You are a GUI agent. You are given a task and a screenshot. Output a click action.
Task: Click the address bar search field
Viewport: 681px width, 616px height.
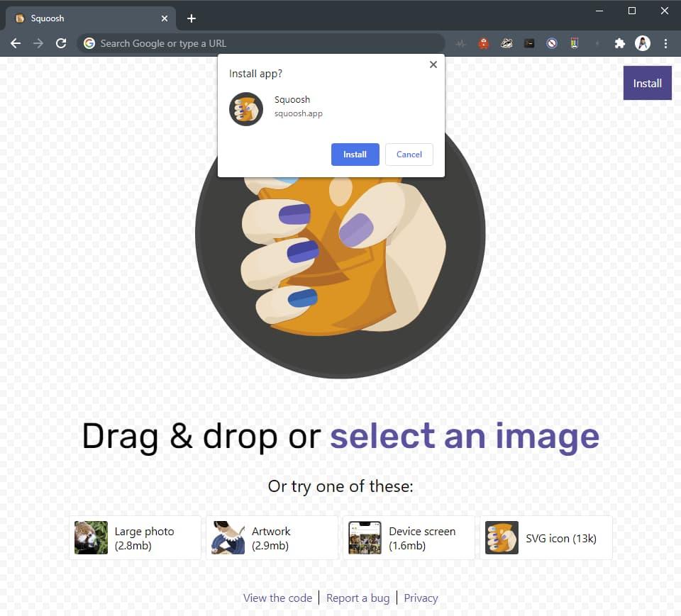tap(262, 43)
